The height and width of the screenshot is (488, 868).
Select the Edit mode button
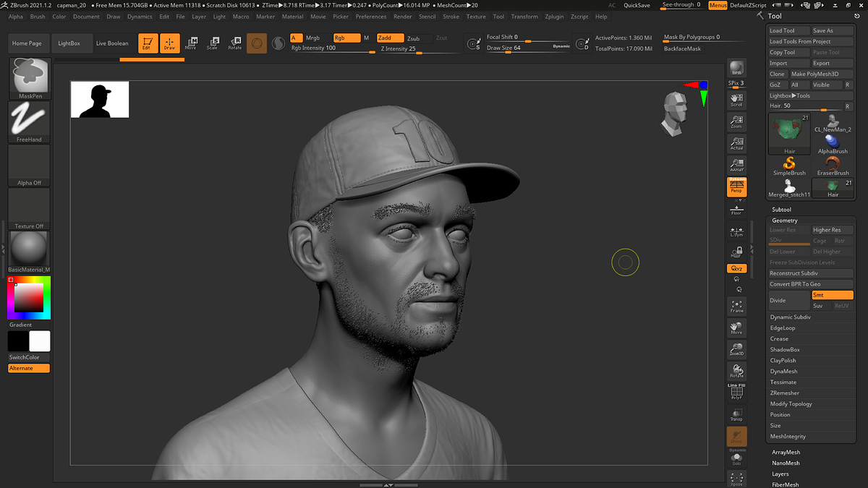[148, 43]
